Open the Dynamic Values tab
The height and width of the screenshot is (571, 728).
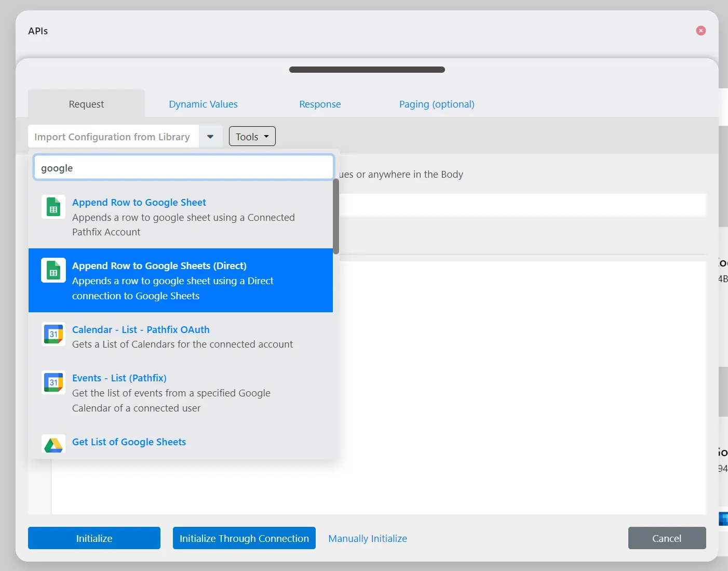pyautogui.click(x=203, y=104)
